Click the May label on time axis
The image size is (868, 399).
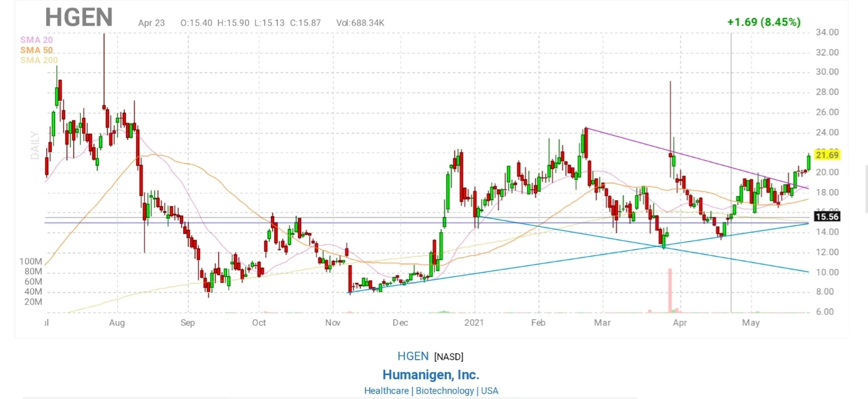coord(751,322)
